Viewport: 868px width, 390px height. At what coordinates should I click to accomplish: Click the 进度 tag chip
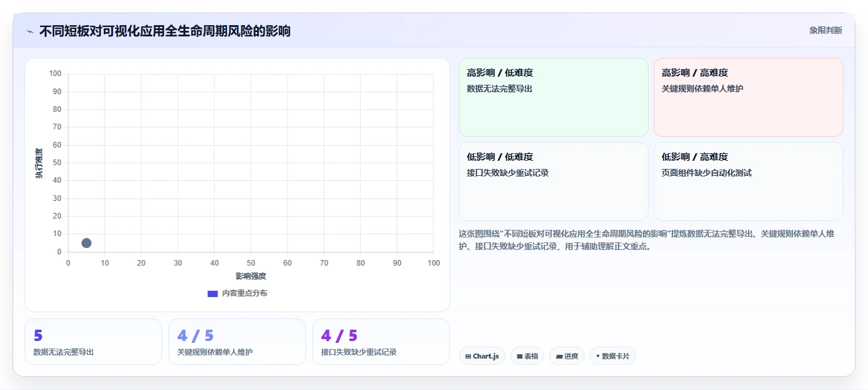pyautogui.click(x=567, y=356)
